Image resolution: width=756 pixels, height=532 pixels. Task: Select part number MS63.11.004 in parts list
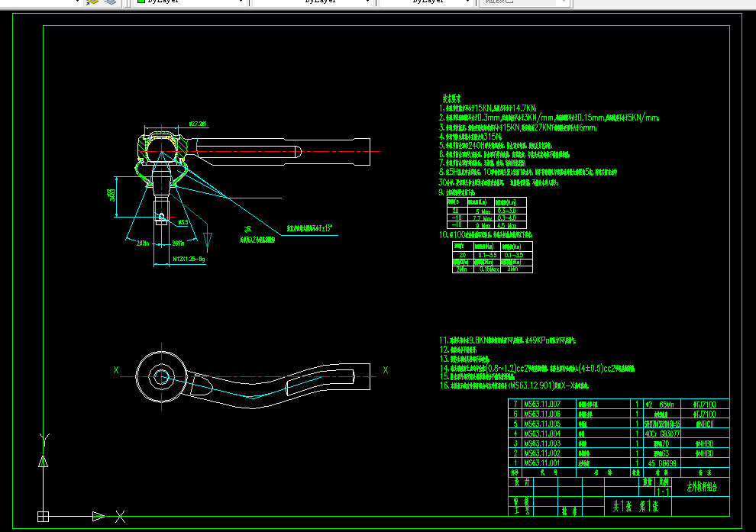click(542, 434)
